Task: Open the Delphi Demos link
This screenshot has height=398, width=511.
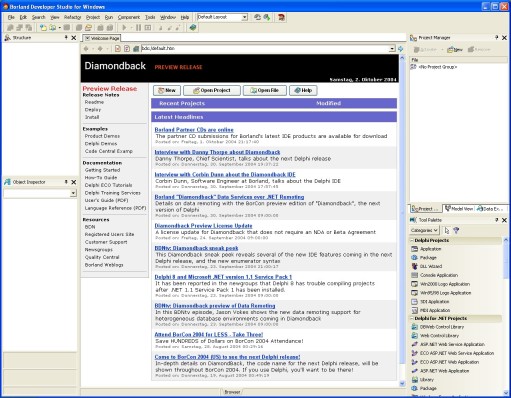Action: 101,144
